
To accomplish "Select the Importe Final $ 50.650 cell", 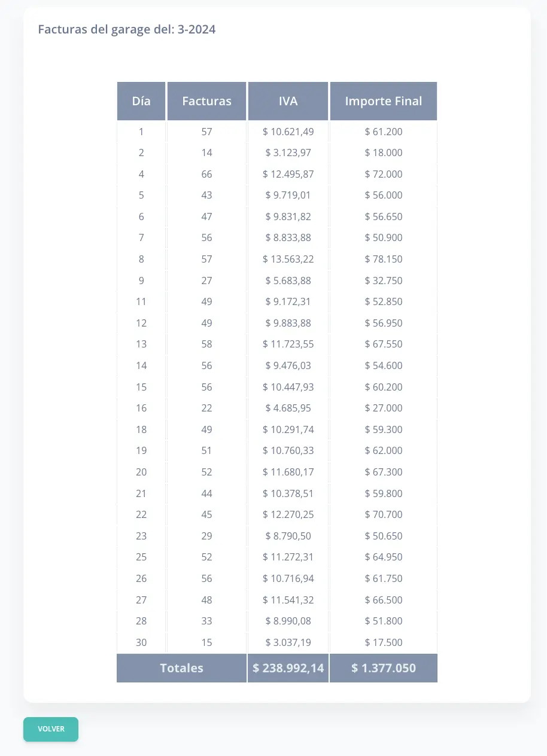I will tap(384, 536).
